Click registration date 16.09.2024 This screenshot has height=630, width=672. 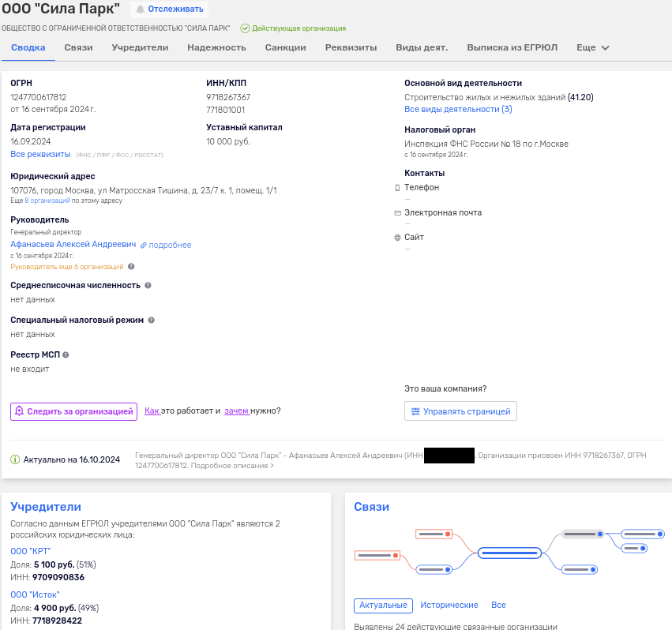coord(31,141)
